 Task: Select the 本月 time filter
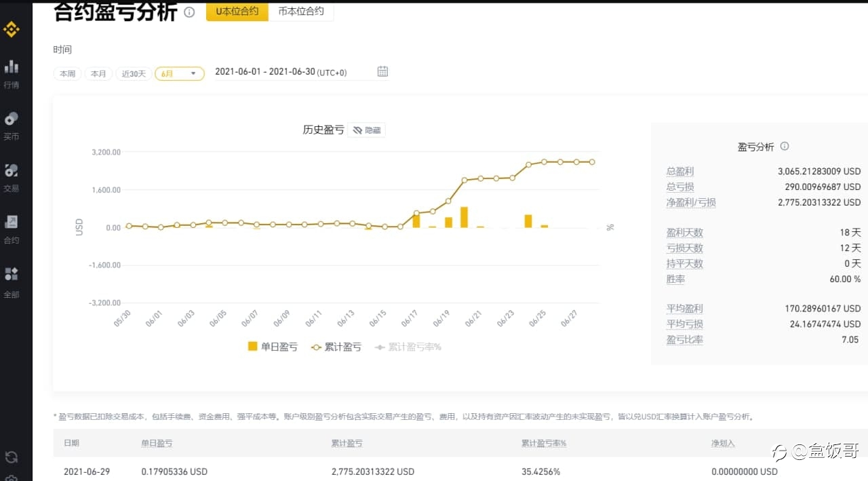[x=98, y=74]
